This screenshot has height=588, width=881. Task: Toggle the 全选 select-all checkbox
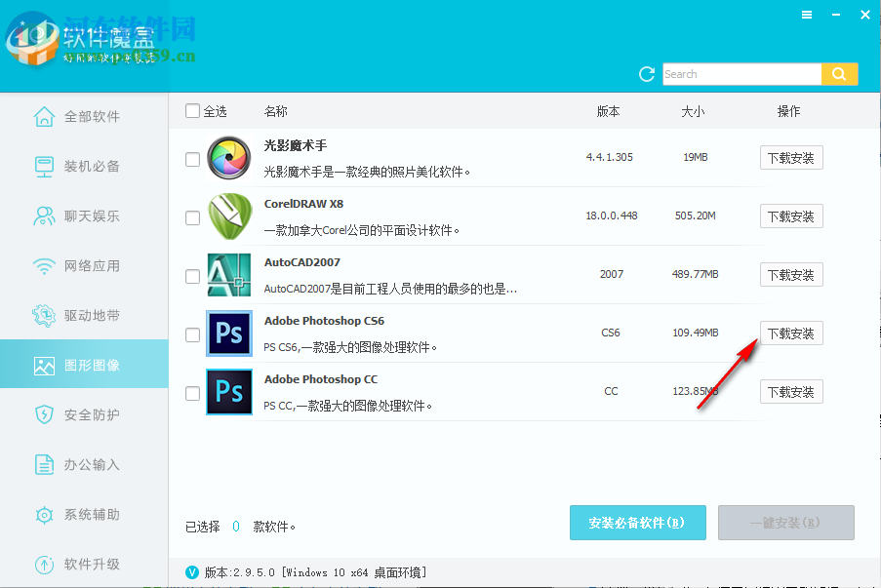192,111
